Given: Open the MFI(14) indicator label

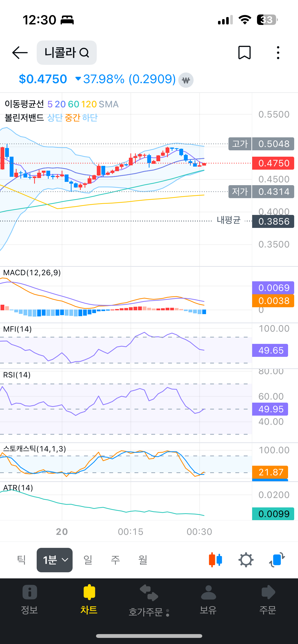Looking at the screenshot, I should pos(18,329).
